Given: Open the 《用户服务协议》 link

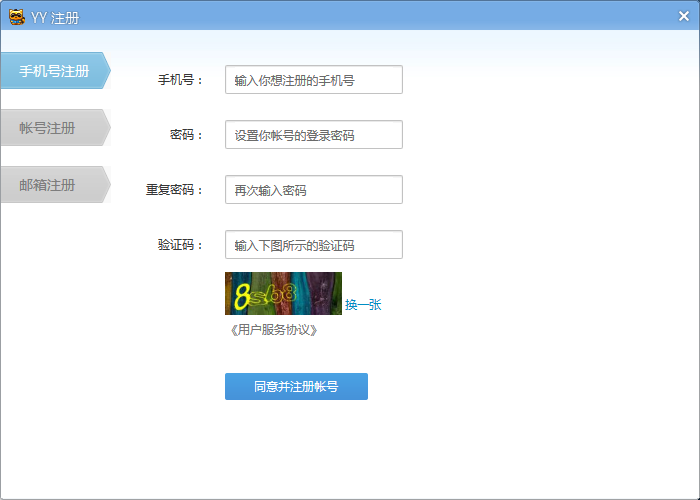Looking at the screenshot, I should pyautogui.click(x=274, y=330).
